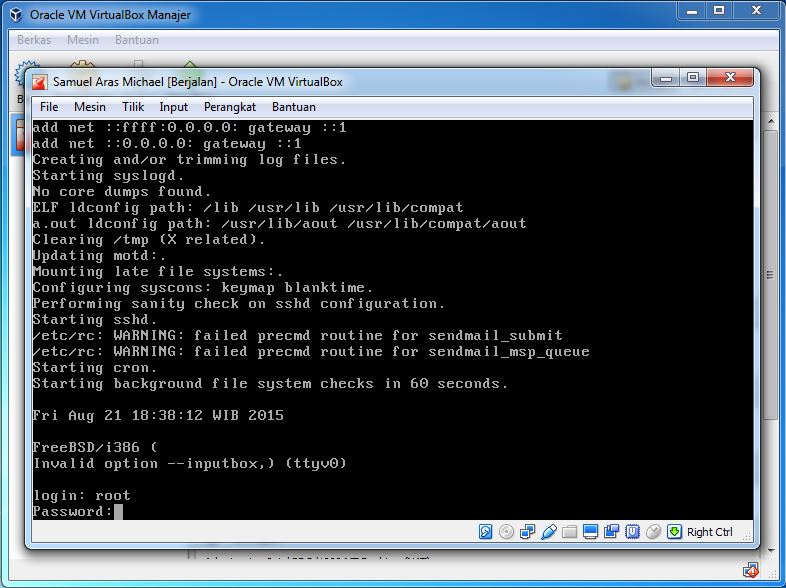Click the Password prompt cursor in terminal
The image size is (786, 588).
pyautogui.click(x=118, y=512)
